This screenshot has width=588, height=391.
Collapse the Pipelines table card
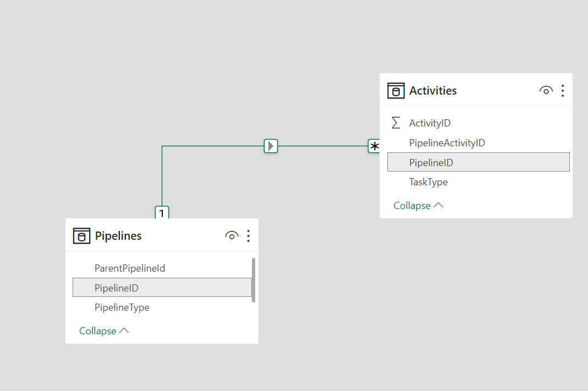pyautogui.click(x=104, y=331)
